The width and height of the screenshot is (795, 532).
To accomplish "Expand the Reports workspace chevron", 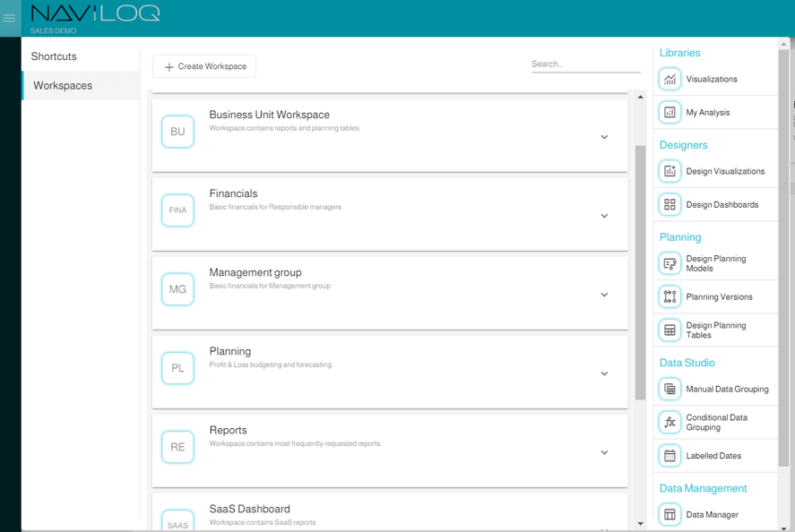I will [604, 452].
